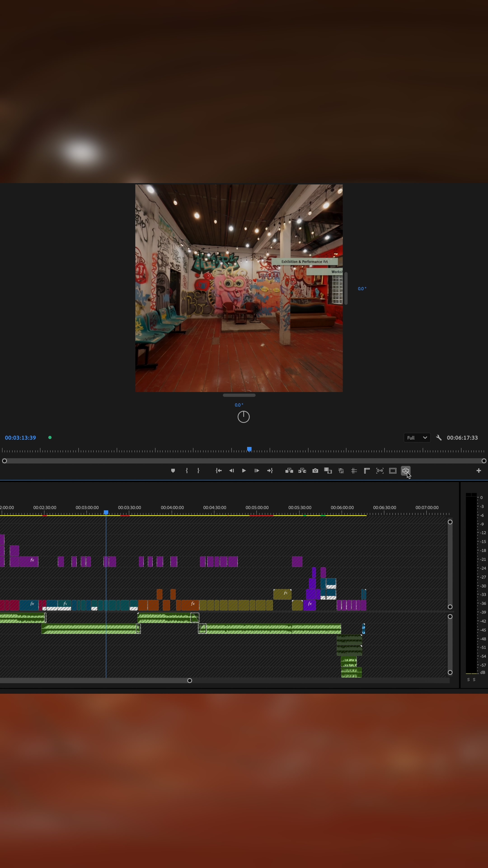The width and height of the screenshot is (488, 868).
Task: Click the Mark In bracket icon
Action: click(x=187, y=471)
